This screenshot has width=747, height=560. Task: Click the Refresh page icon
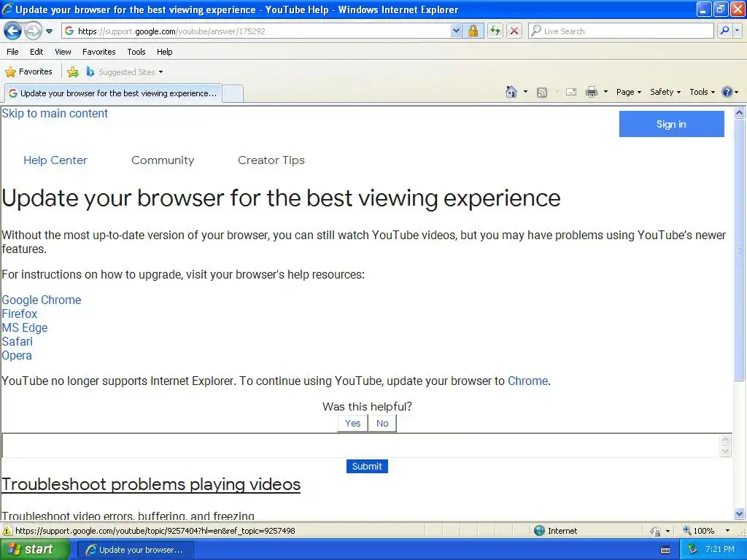coord(495,31)
